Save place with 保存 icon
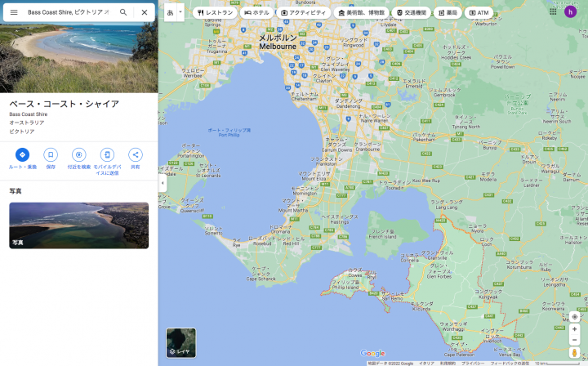The image size is (588, 366). coord(51,154)
